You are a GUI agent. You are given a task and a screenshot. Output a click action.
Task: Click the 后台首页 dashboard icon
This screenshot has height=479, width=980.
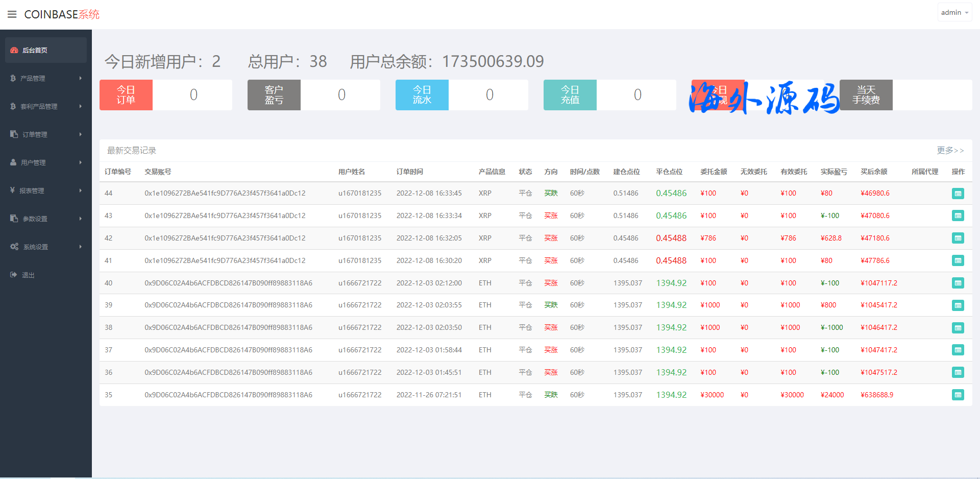(x=14, y=50)
